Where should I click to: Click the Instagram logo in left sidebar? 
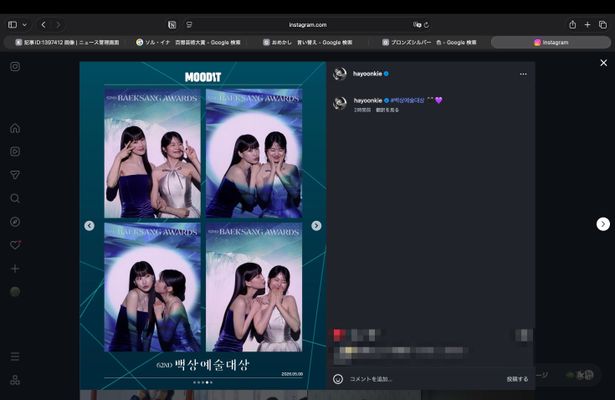(x=15, y=67)
